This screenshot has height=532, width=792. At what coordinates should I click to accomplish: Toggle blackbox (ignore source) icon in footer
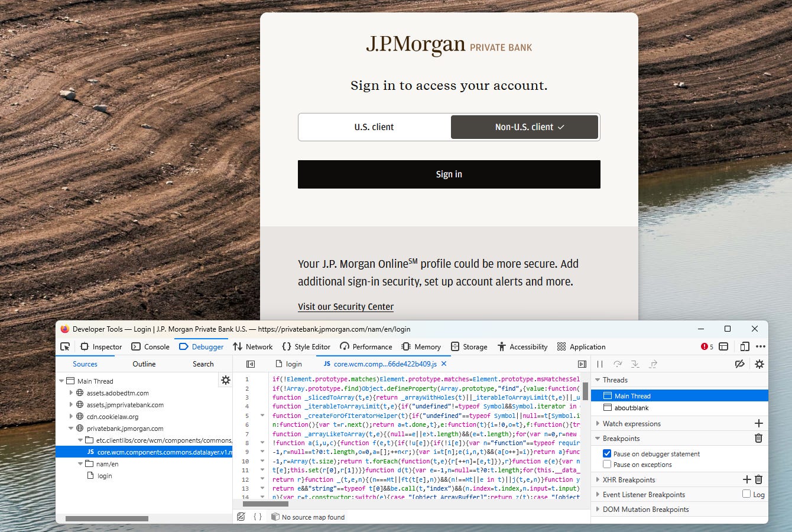point(241,517)
